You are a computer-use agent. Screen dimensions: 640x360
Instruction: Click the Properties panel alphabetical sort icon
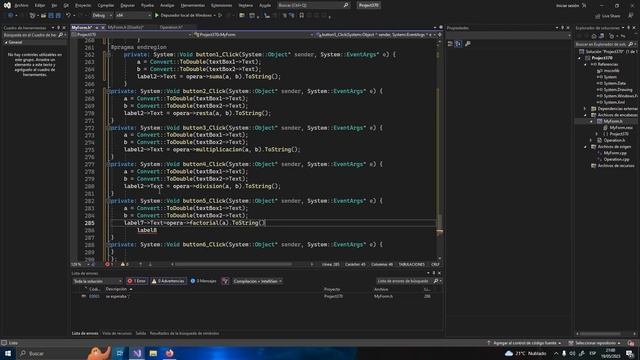coord(458,44)
